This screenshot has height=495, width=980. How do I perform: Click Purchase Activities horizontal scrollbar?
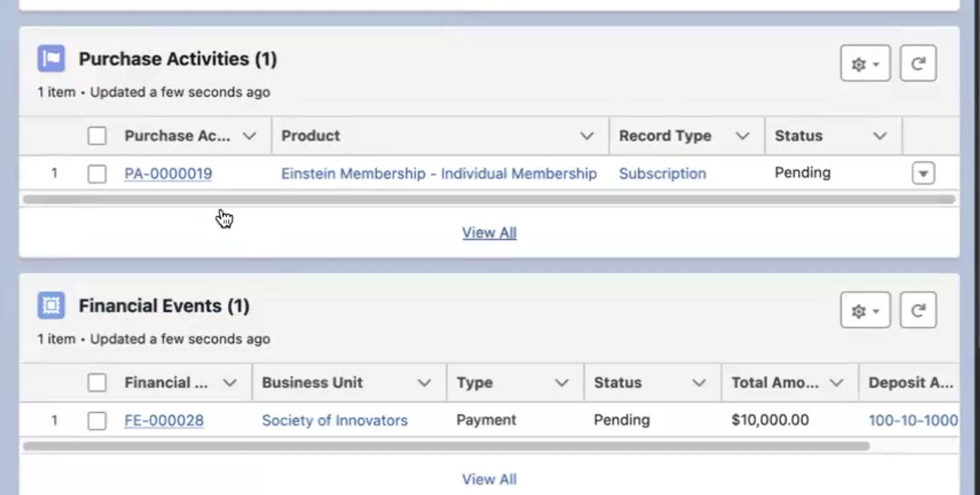[x=489, y=199]
